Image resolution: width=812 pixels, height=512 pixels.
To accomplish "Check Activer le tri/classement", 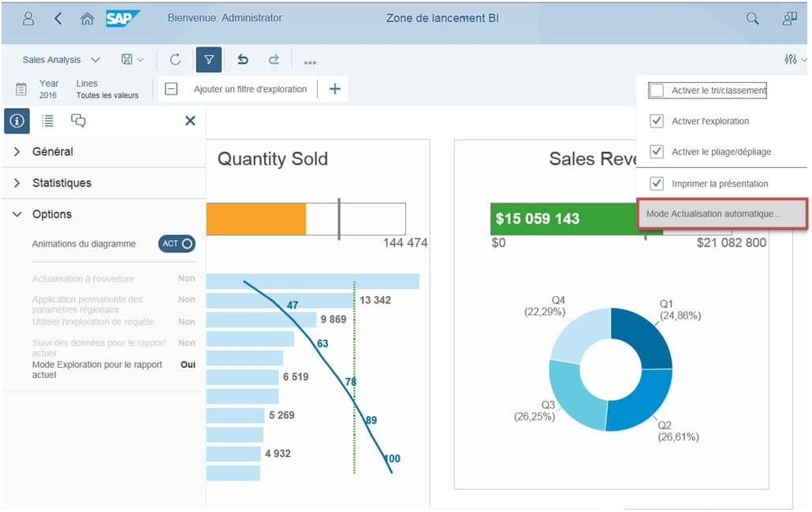I will click(656, 91).
